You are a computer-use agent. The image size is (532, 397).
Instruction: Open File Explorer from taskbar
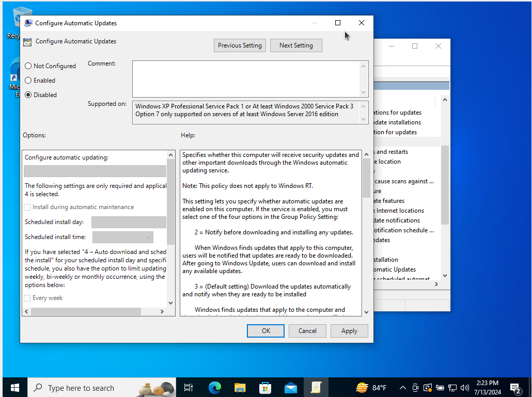coord(240,388)
